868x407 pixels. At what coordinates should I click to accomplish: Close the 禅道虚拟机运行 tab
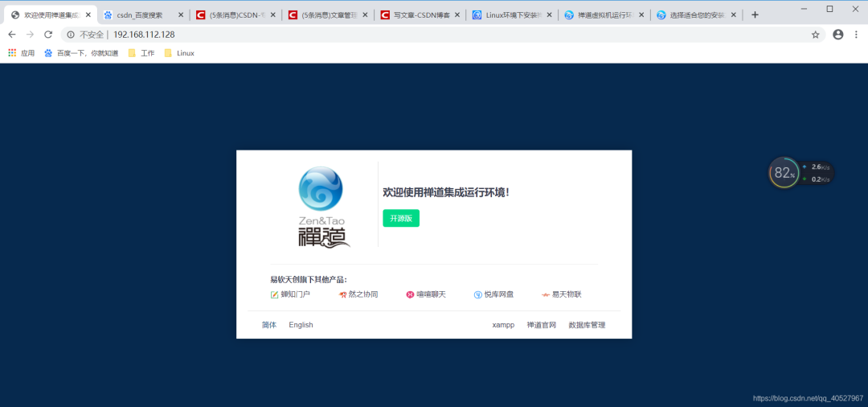641,15
